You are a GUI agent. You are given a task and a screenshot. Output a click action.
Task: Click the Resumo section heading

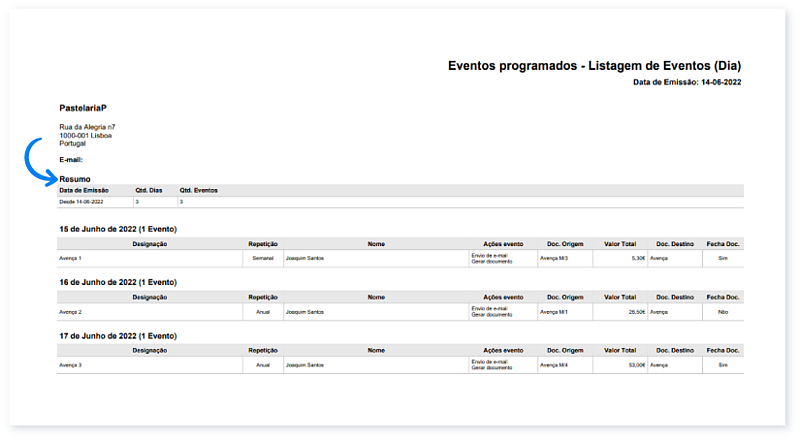click(x=75, y=179)
